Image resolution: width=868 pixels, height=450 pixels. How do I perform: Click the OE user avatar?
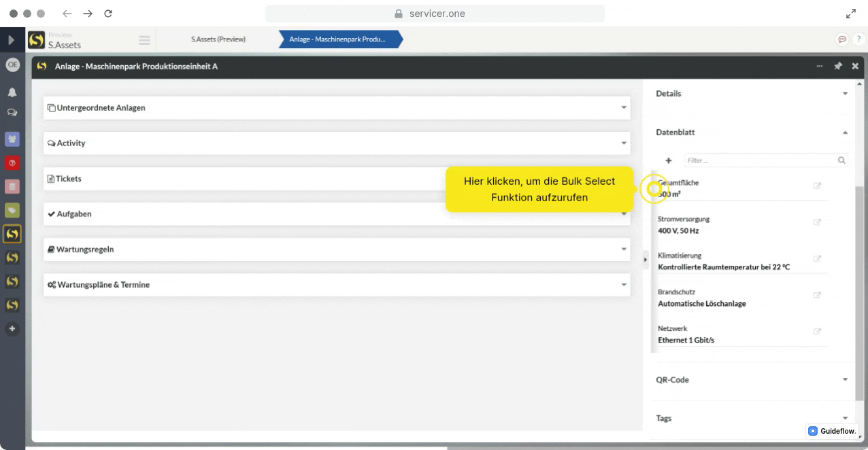point(12,65)
